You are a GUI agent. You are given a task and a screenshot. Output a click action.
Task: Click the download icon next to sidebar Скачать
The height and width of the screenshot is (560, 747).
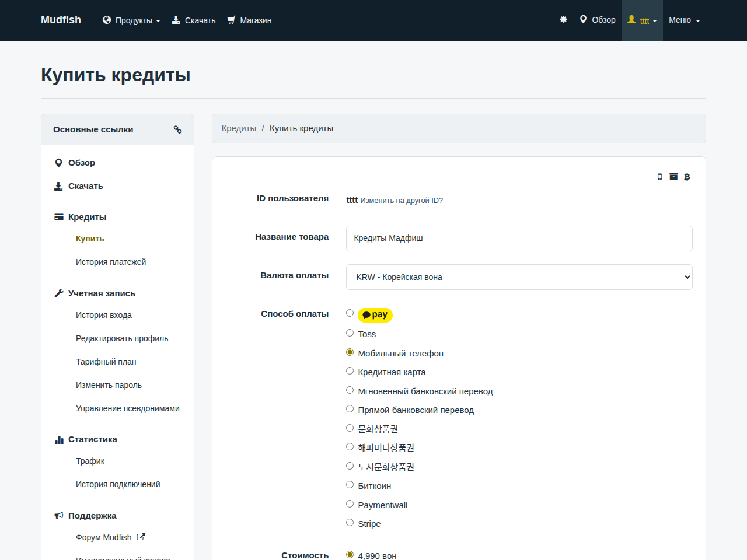coord(58,186)
